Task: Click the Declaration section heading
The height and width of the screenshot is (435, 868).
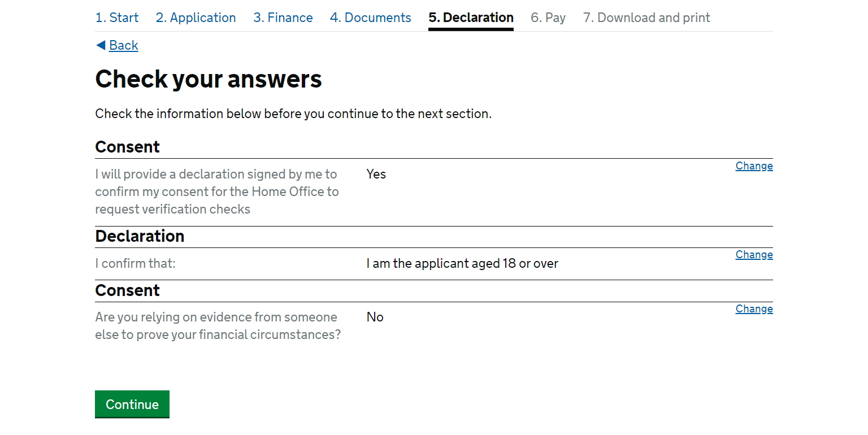Action: coord(140,236)
